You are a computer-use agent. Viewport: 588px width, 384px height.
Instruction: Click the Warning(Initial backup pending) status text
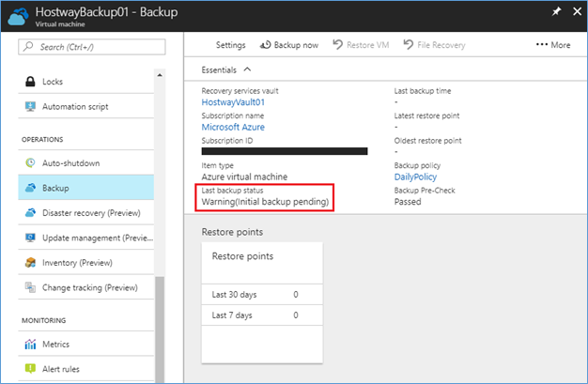265,202
